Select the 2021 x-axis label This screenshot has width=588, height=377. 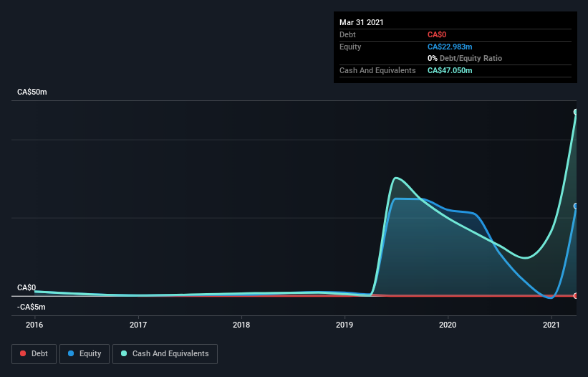coord(551,325)
